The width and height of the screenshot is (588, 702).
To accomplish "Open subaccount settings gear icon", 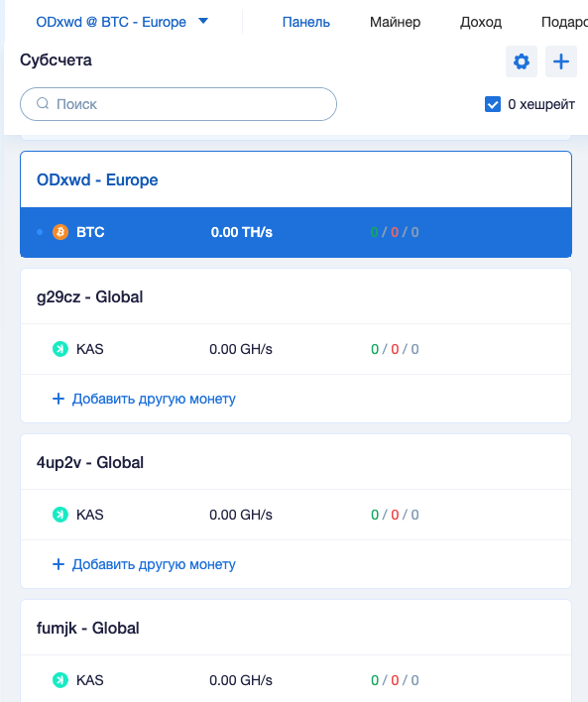I will coord(522,61).
